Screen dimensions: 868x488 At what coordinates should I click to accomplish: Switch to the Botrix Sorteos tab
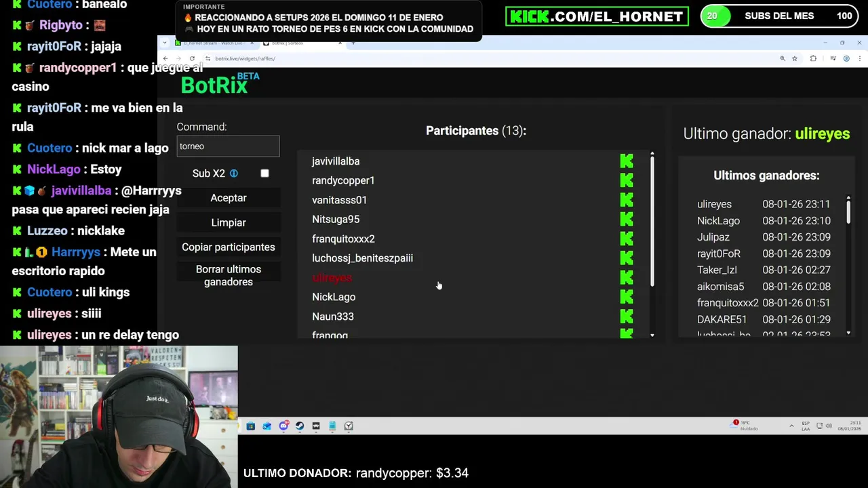304,43
